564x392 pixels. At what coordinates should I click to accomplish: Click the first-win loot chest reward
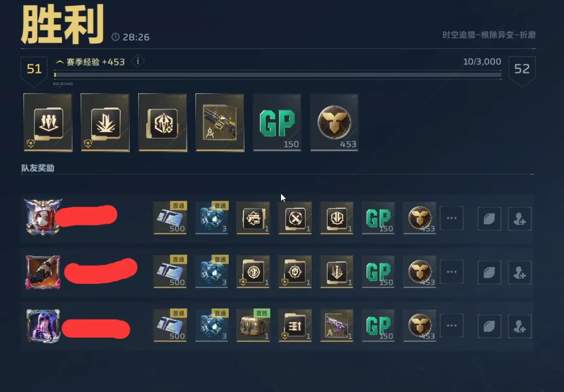pos(253,325)
